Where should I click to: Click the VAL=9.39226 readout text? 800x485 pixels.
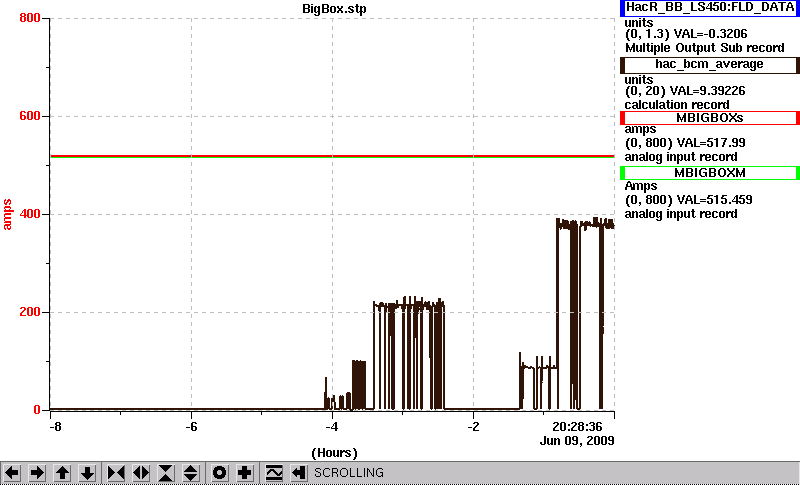[x=710, y=91]
